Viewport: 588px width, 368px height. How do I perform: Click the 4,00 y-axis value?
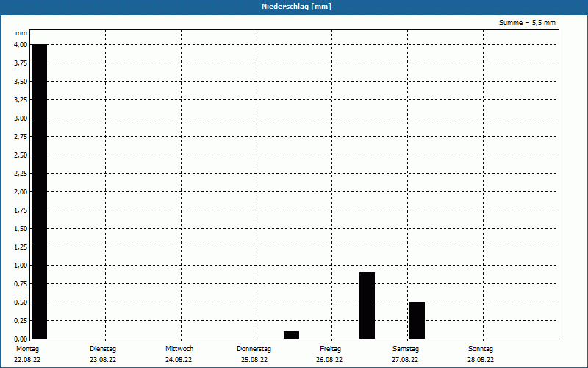coord(21,45)
